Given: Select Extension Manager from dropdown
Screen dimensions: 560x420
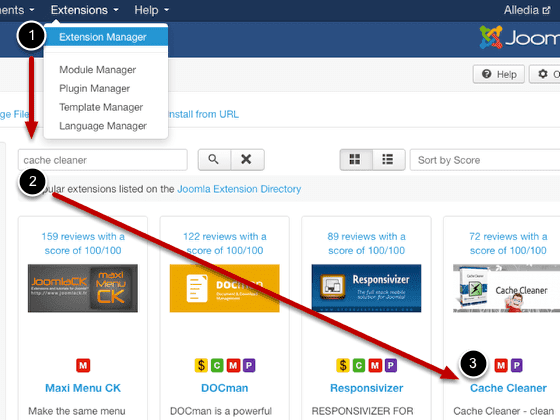Looking at the screenshot, I should [106, 37].
